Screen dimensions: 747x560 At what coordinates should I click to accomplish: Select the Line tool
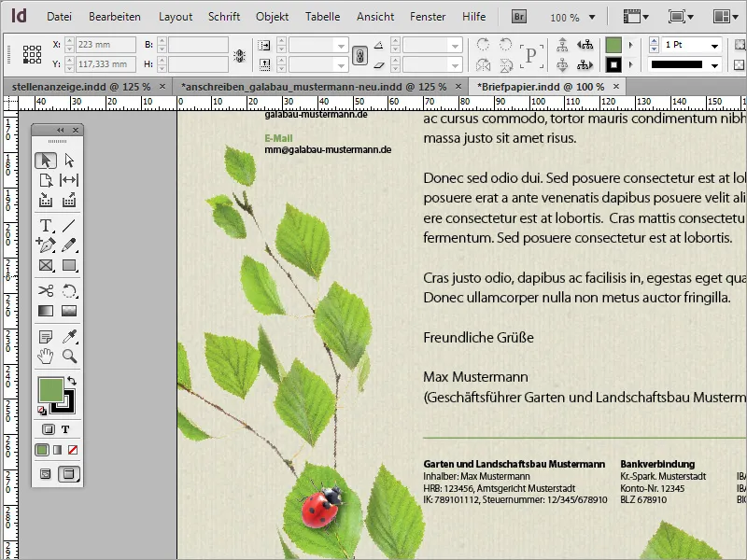coord(69,225)
